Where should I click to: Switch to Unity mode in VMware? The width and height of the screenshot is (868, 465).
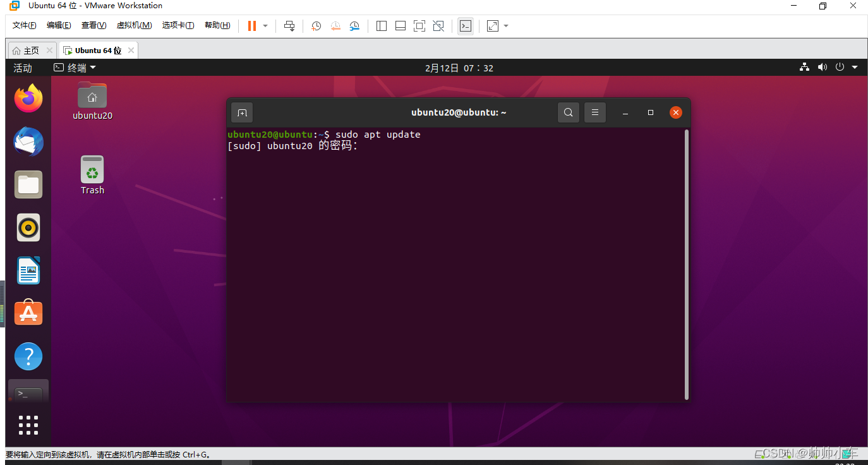pyautogui.click(x=438, y=26)
